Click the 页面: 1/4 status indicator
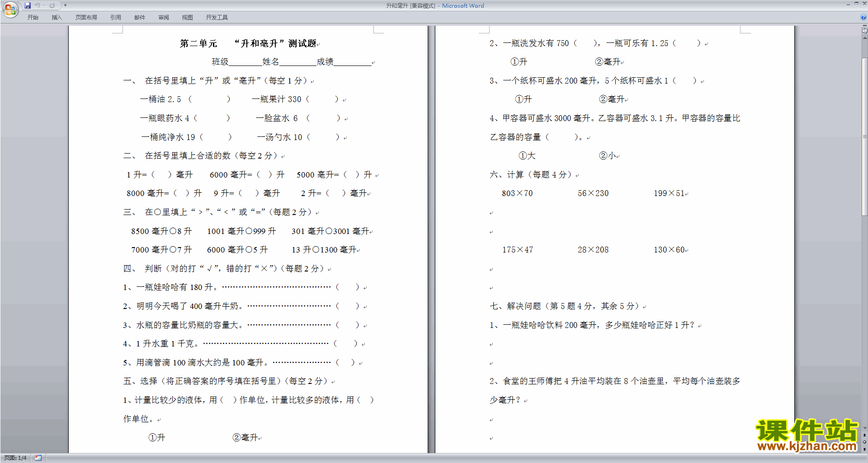The image size is (868, 463). [x=15, y=458]
